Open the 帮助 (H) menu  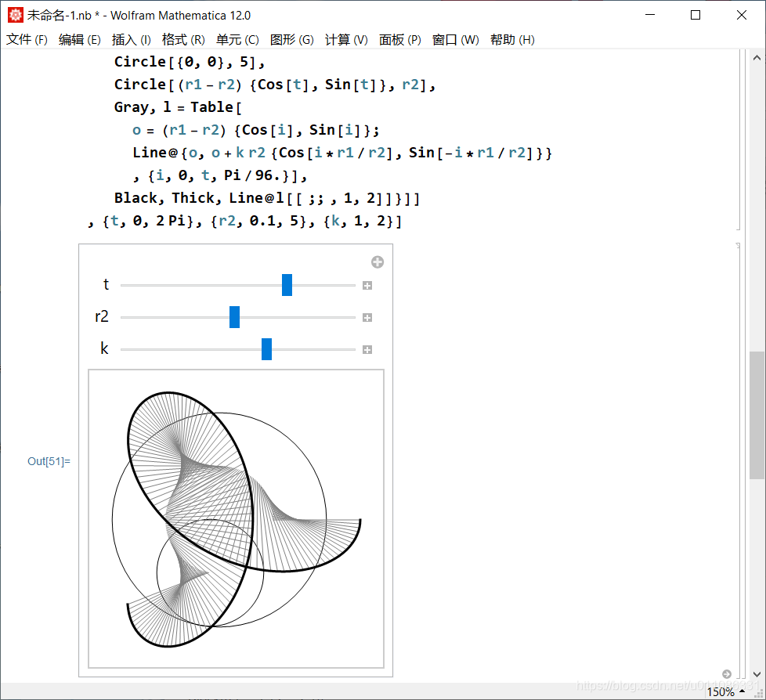pyautogui.click(x=512, y=40)
